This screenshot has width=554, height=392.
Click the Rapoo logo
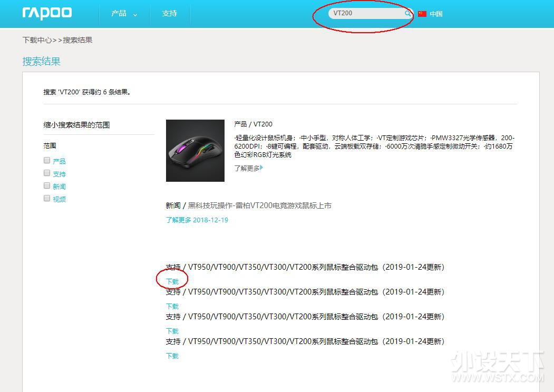pos(47,13)
